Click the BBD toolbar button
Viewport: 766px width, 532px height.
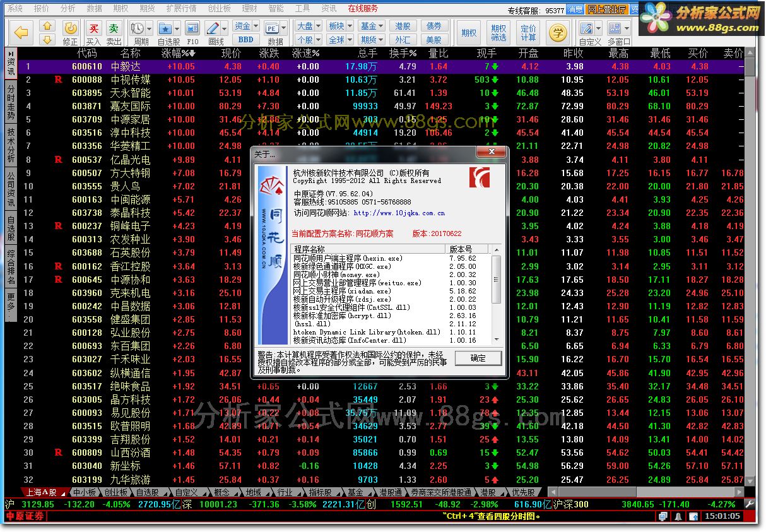[x=246, y=39]
